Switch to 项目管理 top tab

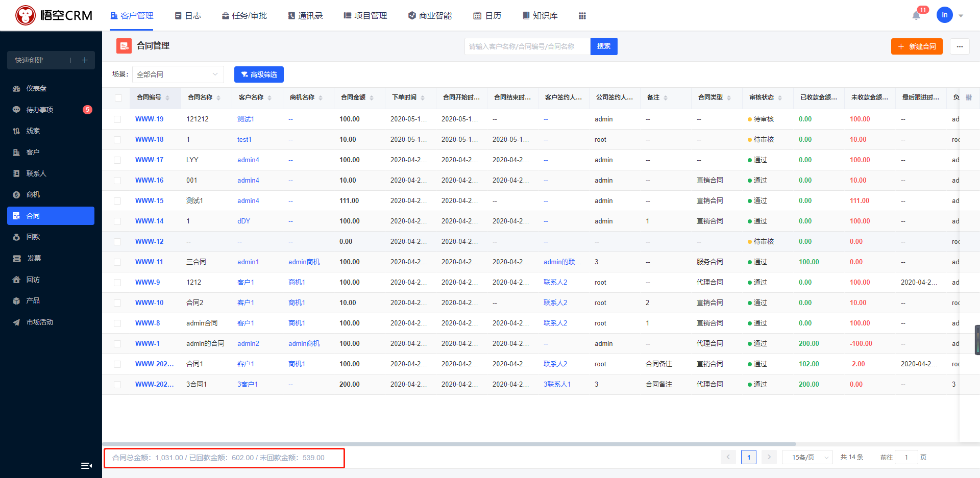click(365, 16)
